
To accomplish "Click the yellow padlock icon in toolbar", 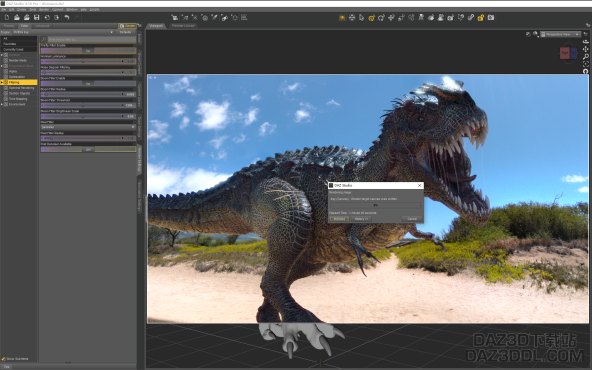I will click(x=481, y=17).
